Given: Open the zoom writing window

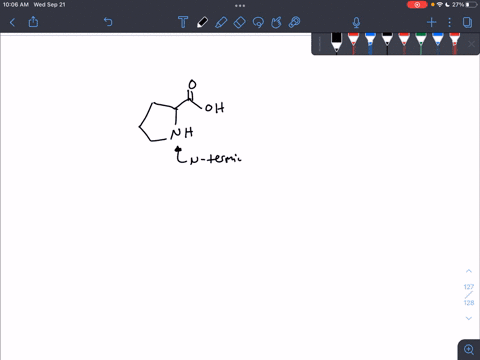Looking at the screenshot, I should [469, 349].
